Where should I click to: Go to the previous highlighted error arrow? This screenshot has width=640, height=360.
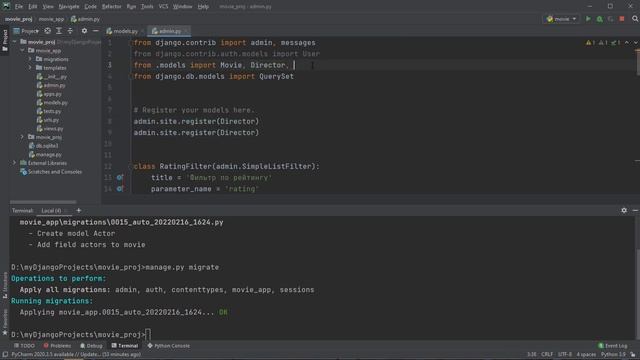click(x=627, y=42)
